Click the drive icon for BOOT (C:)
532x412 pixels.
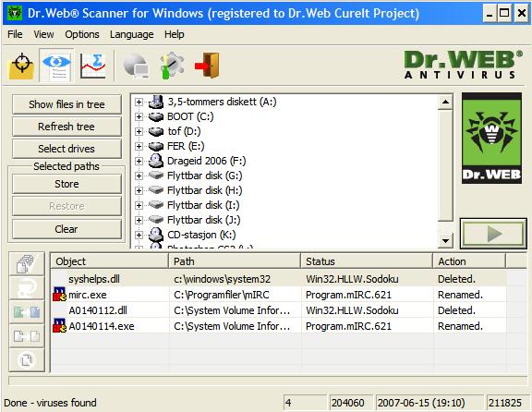156,116
